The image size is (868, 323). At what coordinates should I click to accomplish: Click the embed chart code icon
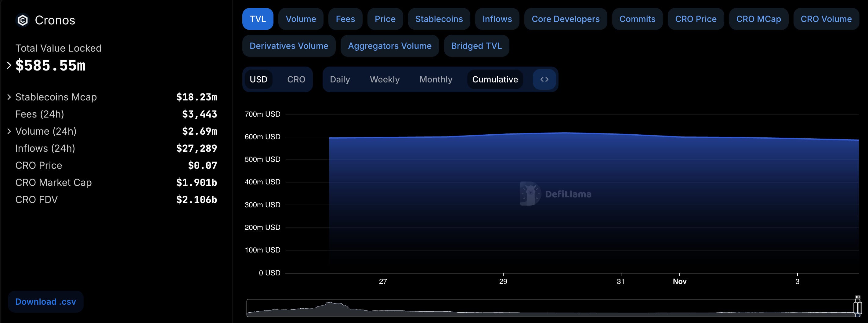pos(544,80)
